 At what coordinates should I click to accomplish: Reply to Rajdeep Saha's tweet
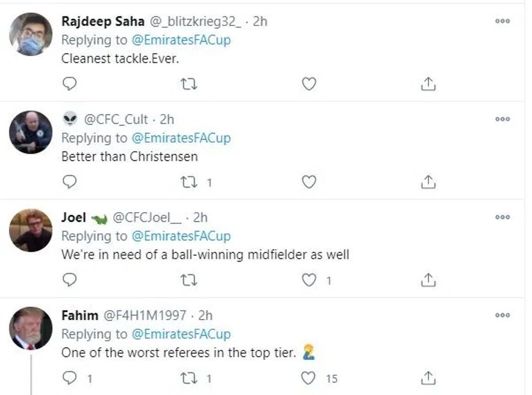pyautogui.click(x=69, y=84)
